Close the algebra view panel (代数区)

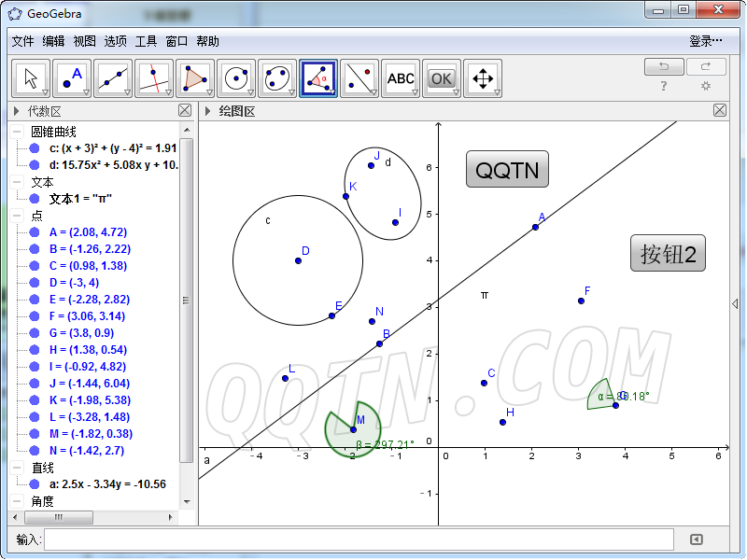point(185,110)
